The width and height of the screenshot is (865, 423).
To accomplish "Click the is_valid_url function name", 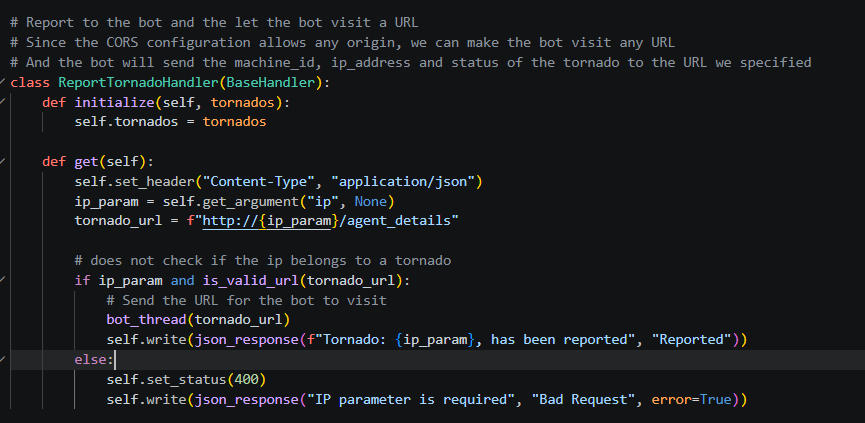I will point(250,280).
